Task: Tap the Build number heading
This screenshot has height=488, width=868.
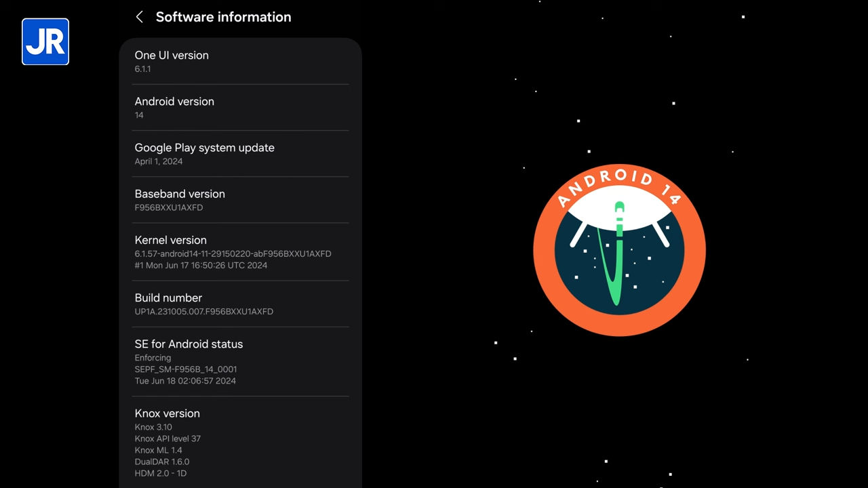Action: pos(168,298)
